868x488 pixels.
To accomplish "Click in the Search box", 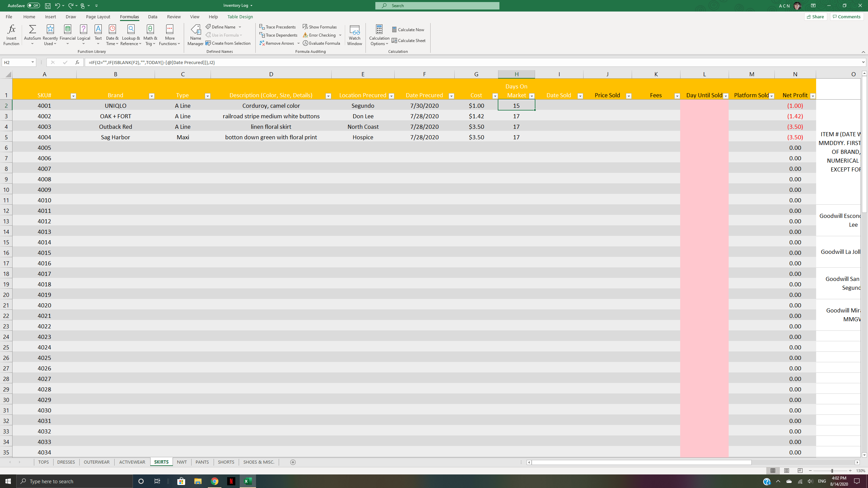I will click(437, 5).
